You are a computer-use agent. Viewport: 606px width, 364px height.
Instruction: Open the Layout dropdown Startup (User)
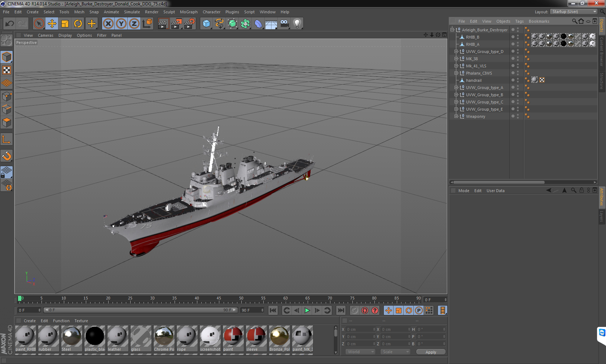click(x=574, y=12)
